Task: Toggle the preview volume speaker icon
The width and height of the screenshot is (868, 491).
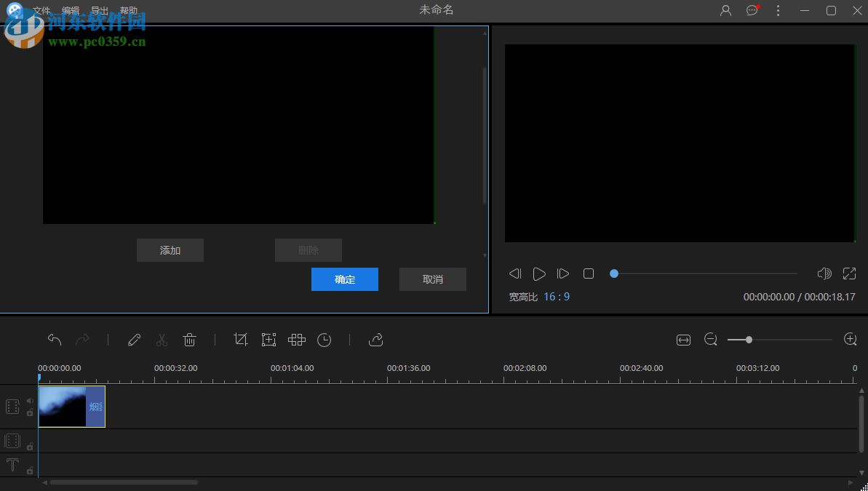Action: pos(824,274)
